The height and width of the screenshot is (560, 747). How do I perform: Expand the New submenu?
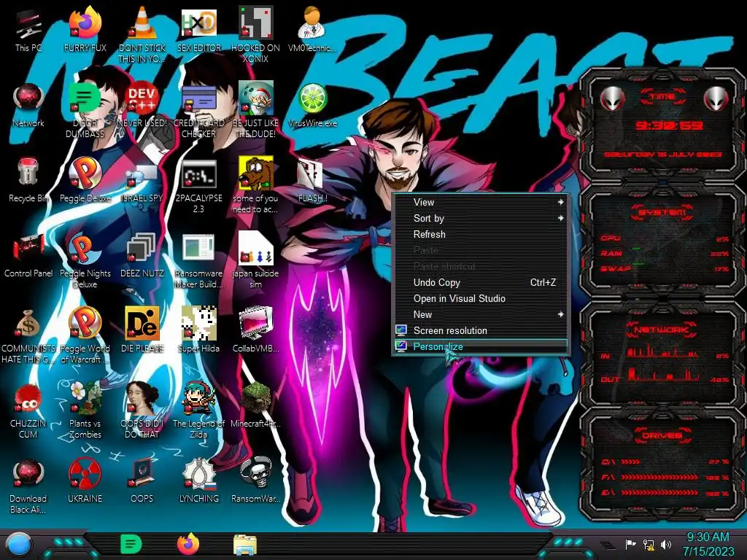point(481,314)
